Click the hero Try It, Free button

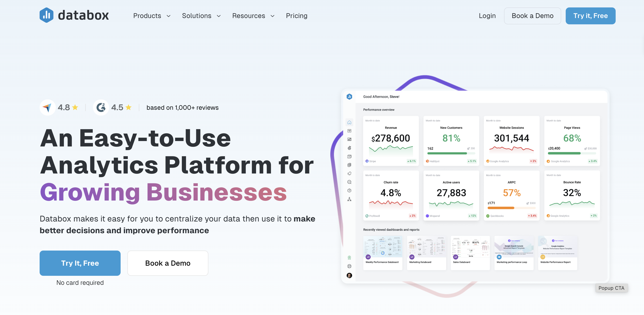click(80, 263)
